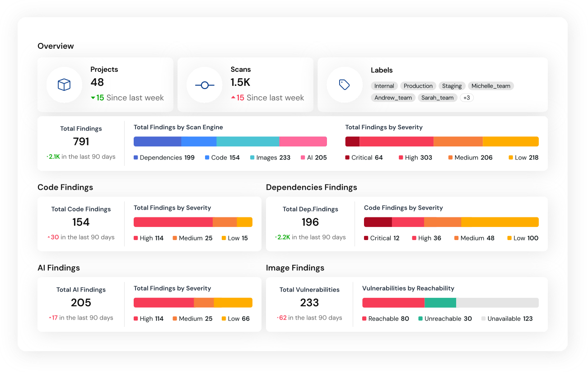The image size is (588, 372).
Task: Expand hidden labels with the +3 chip
Action: (x=467, y=98)
